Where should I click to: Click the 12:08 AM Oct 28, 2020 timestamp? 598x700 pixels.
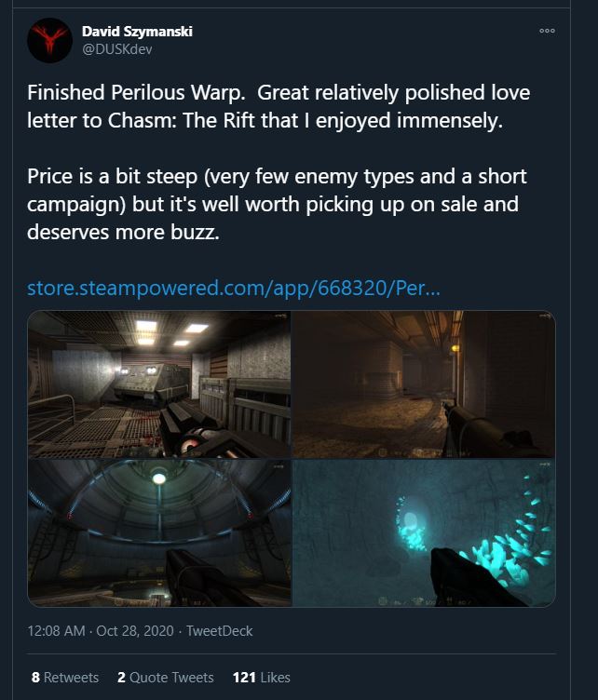101,631
